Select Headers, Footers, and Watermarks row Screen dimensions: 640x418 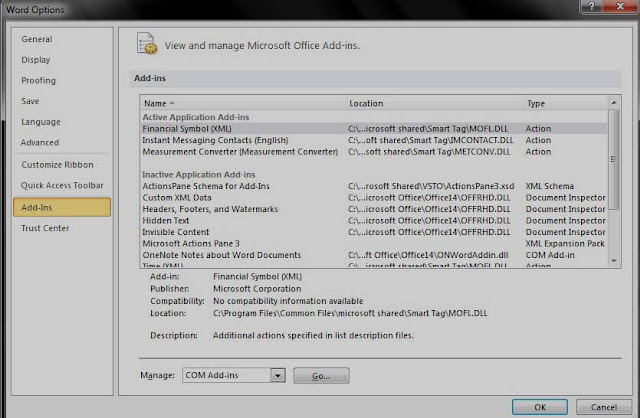[x=373, y=209]
